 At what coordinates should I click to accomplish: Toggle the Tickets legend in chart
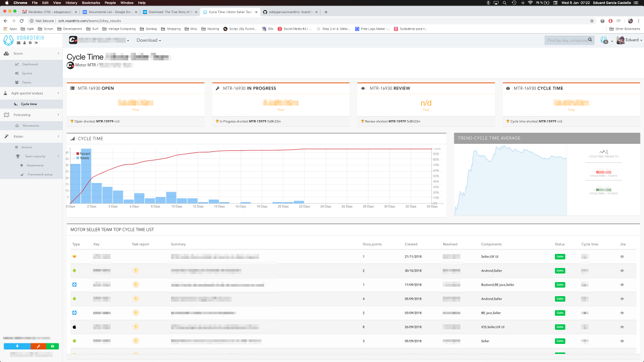point(83,158)
